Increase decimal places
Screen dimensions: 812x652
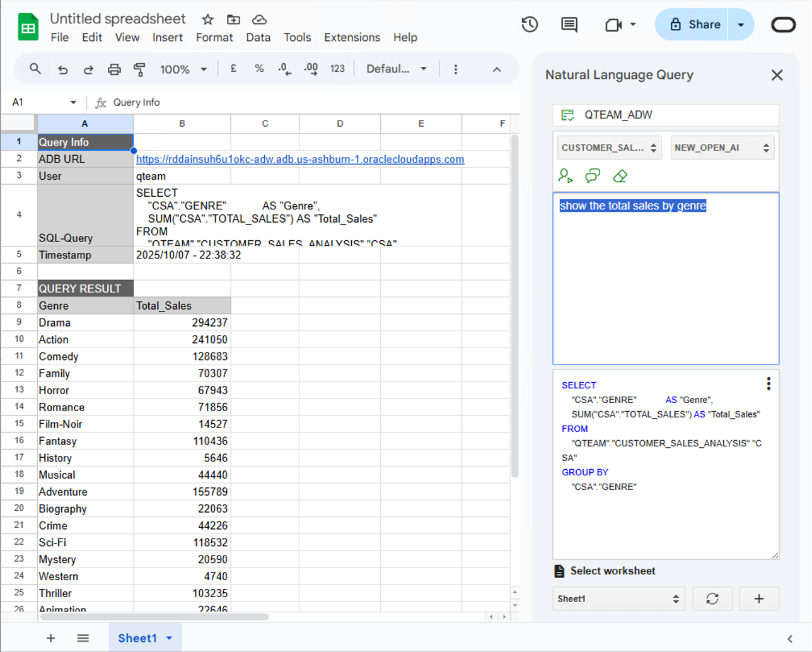click(x=309, y=70)
